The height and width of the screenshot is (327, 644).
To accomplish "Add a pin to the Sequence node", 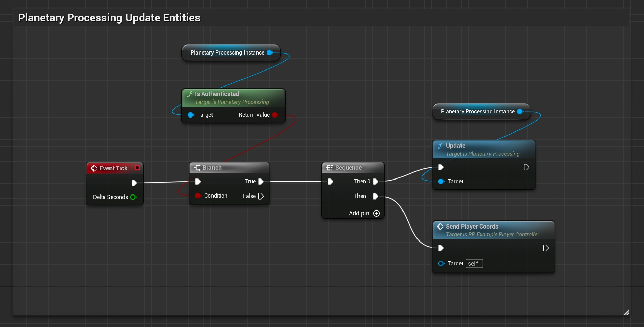I will pos(376,213).
